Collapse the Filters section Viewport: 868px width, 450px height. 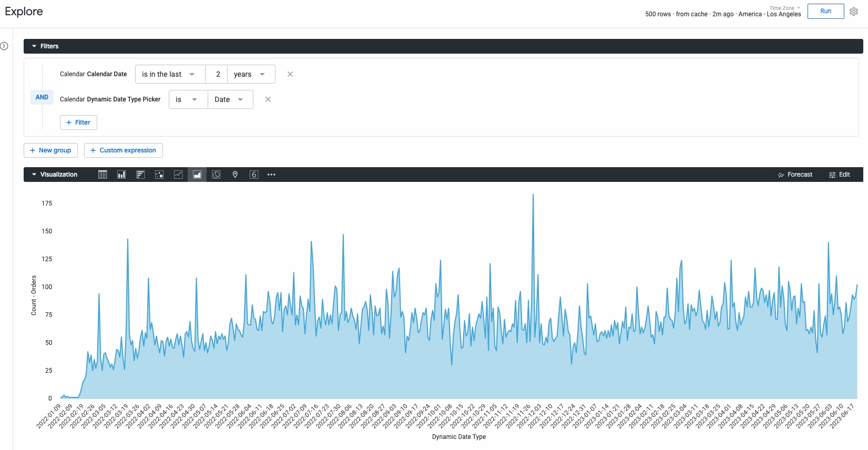tap(34, 46)
